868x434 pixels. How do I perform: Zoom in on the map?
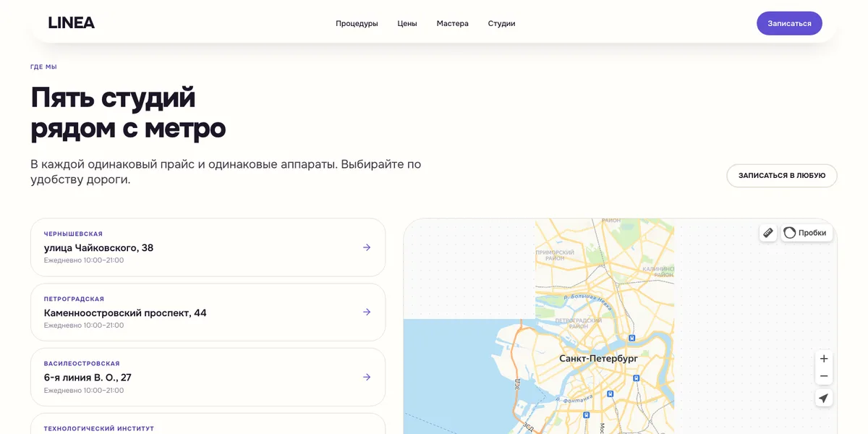point(824,359)
